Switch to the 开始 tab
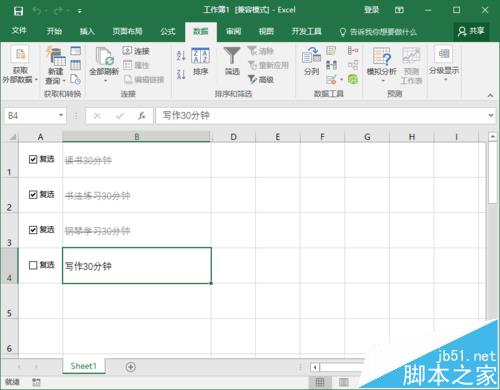This screenshot has width=500, height=390. (54, 31)
